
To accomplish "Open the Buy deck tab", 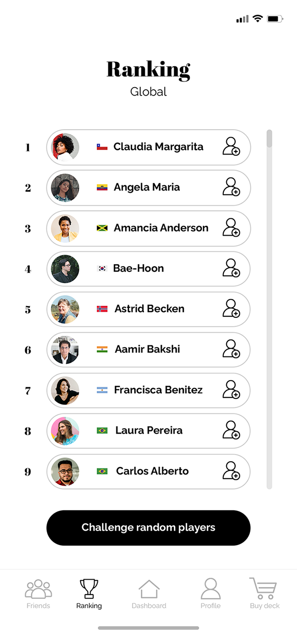I will click(x=264, y=594).
